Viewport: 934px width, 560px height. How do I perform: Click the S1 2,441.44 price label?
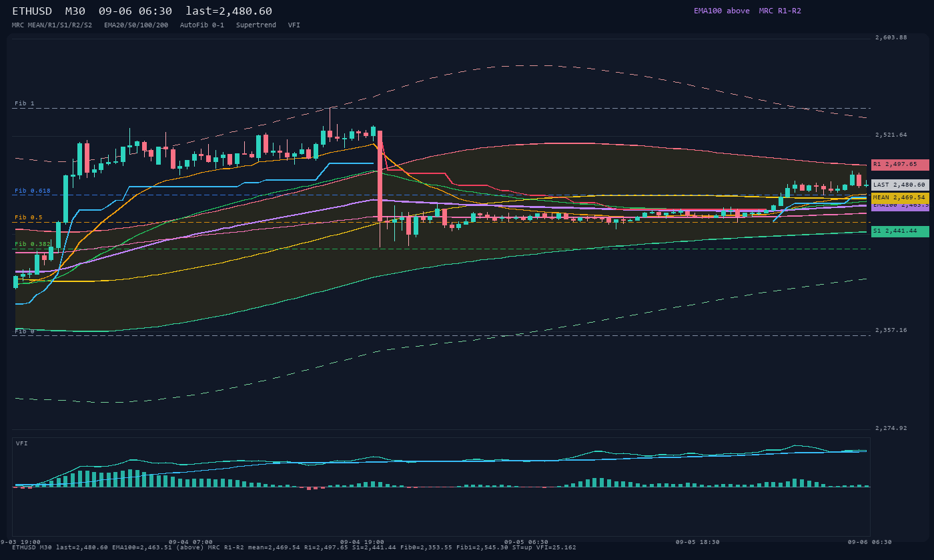point(900,231)
